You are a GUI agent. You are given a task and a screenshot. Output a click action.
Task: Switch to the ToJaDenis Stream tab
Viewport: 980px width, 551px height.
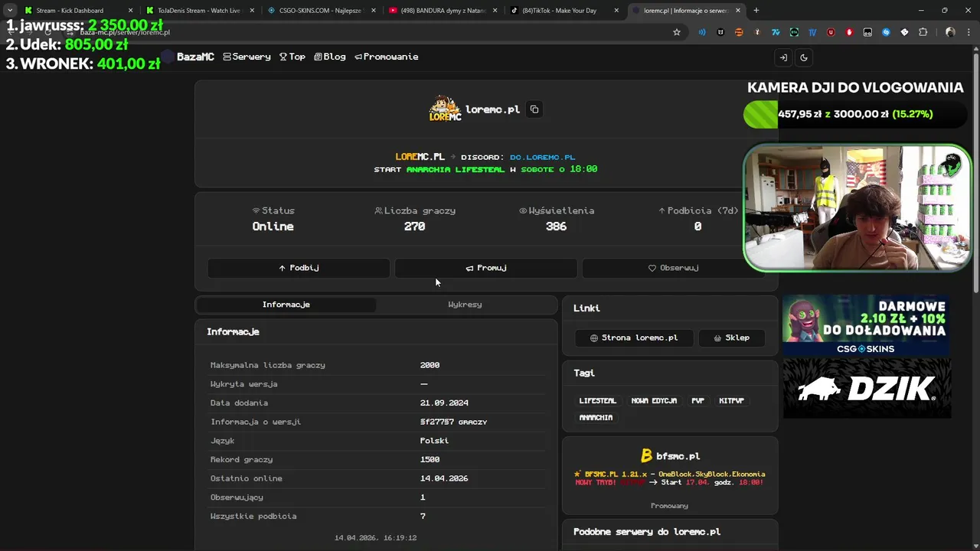(198, 11)
